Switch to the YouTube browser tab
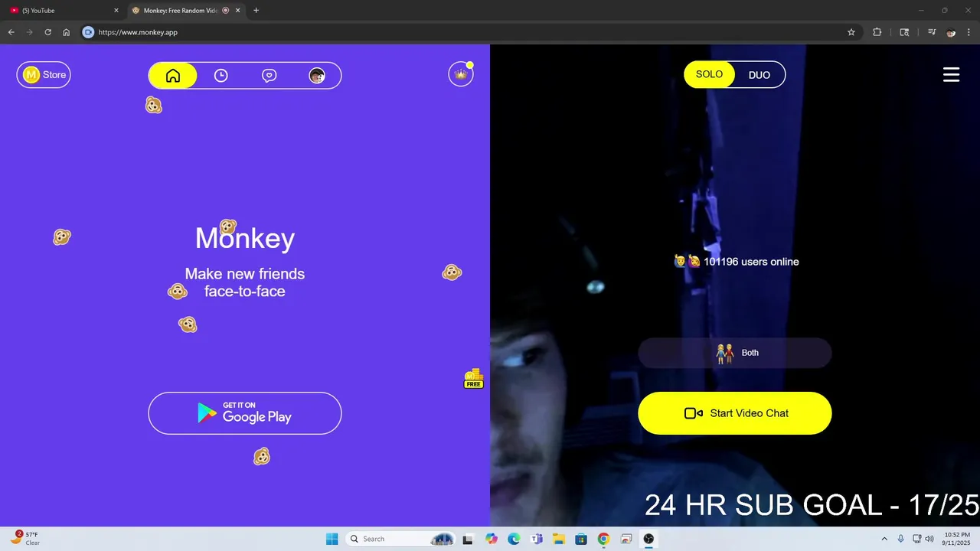The height and width of the screenshot is (551, 980). (x=65, y=11)
